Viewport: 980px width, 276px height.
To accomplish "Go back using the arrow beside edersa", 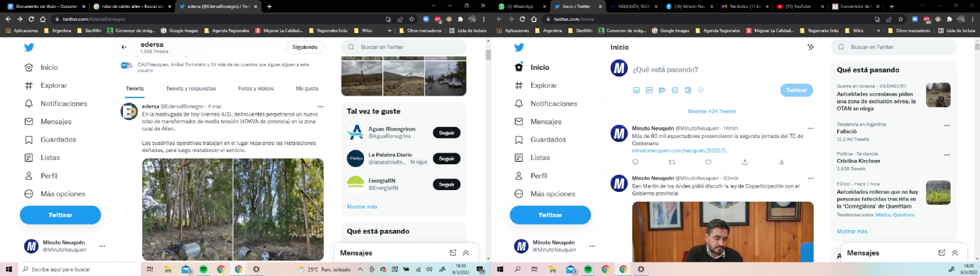I will tap(124, 47).
